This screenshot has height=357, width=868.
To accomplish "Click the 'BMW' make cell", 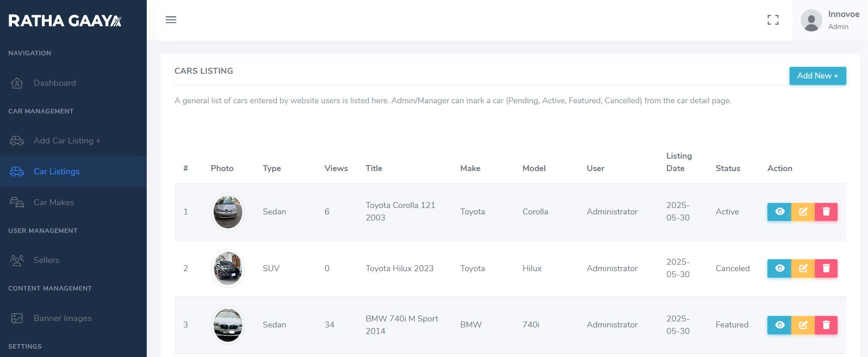I will (x=471, y=325).
